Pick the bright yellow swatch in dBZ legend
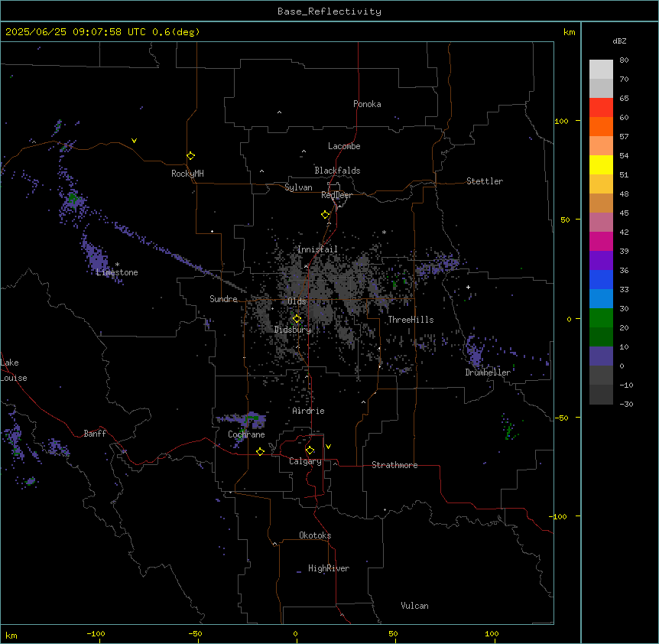 click(601, 164)
